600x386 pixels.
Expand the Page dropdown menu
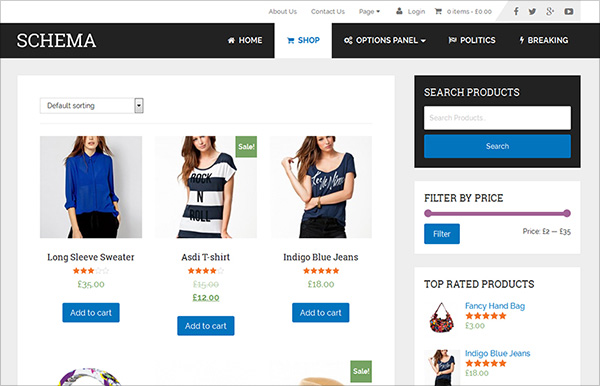pyautogui.click(x=369, y=11)
